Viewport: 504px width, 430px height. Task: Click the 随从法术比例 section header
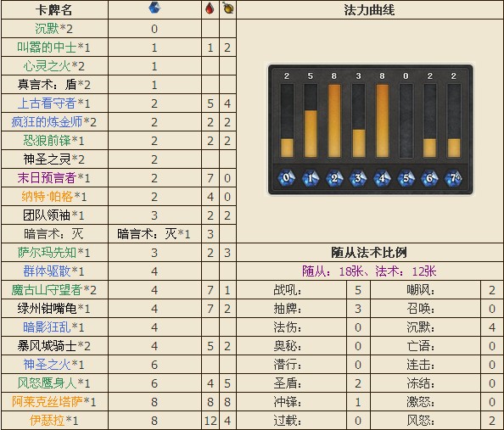click(369, 253)
